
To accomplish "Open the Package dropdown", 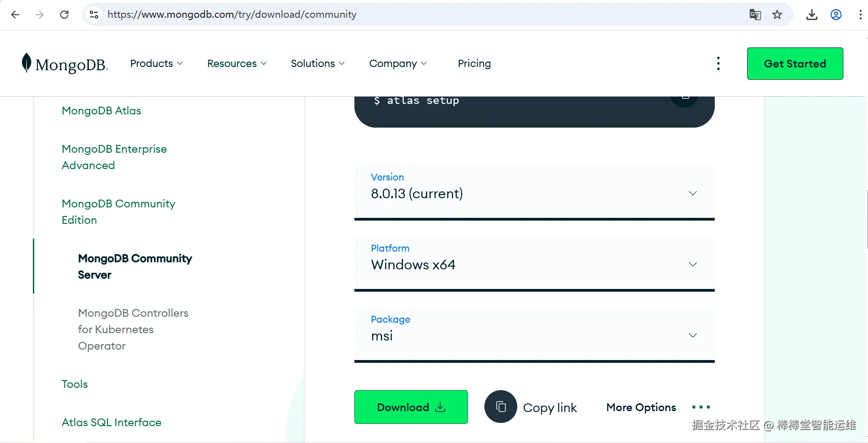I will click(535, 335).
